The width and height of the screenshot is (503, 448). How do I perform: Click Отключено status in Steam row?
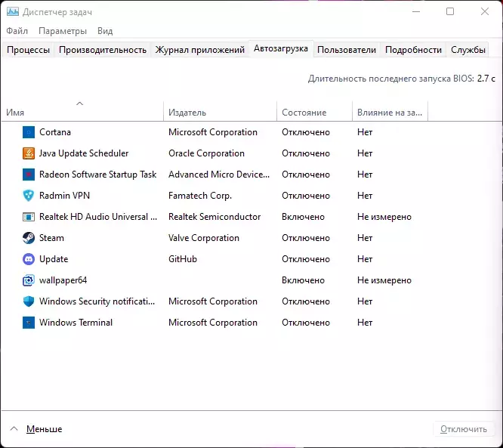[306, 238]
